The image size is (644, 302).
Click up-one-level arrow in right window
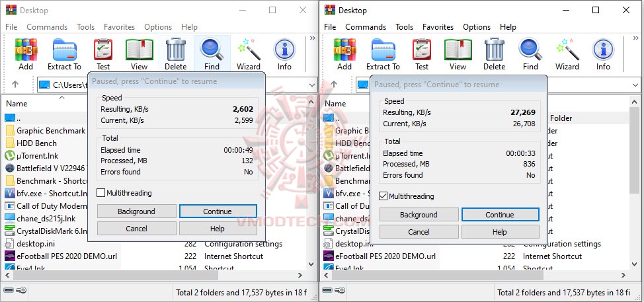334,84
